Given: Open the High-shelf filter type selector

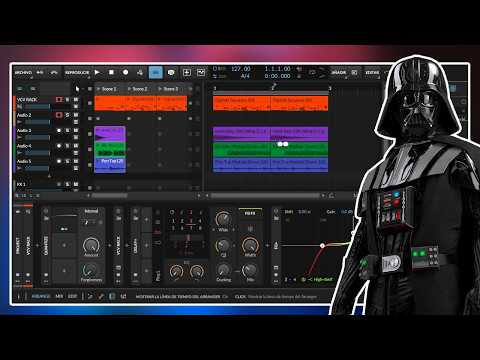Looking at the screenshot, I should [320, 279].
